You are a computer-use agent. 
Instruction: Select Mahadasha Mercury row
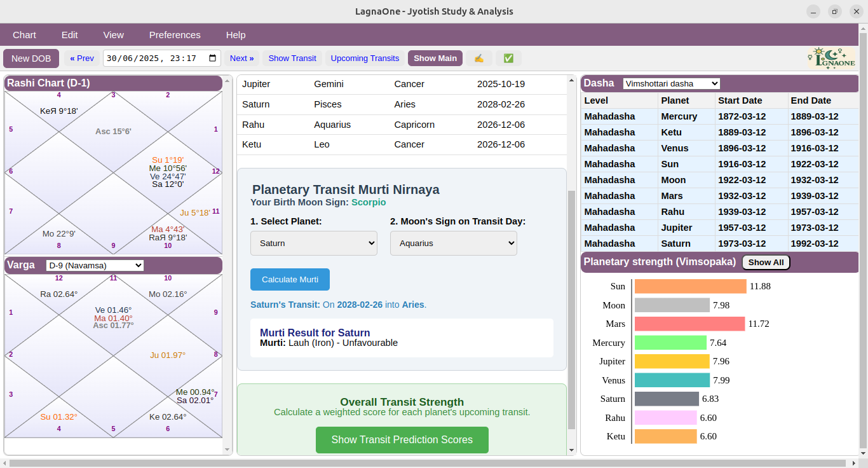click(720, 116)
